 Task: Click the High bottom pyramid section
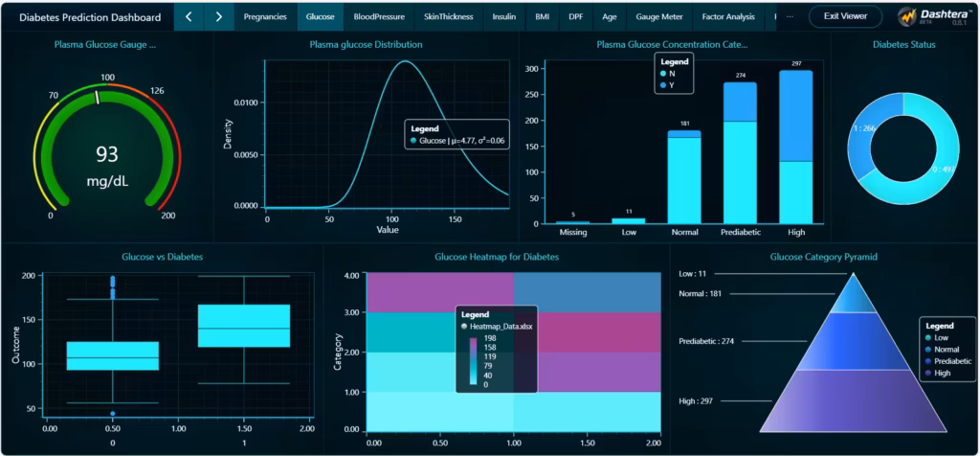(x=853, y=401)
